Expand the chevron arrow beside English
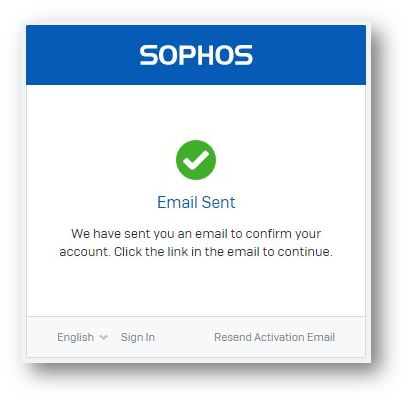Image resolution: width=413 pixels, height=405 pixels. point(103,337)
